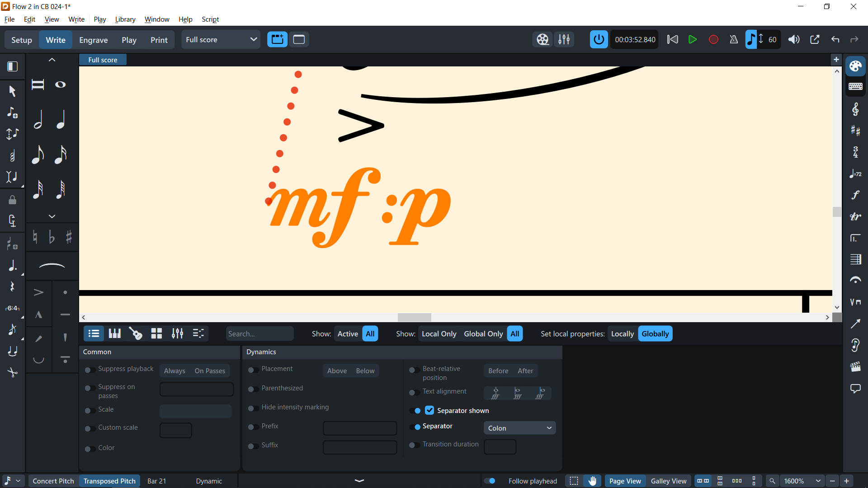Select the accent articulation in the left toolbox

pos(38,291)
